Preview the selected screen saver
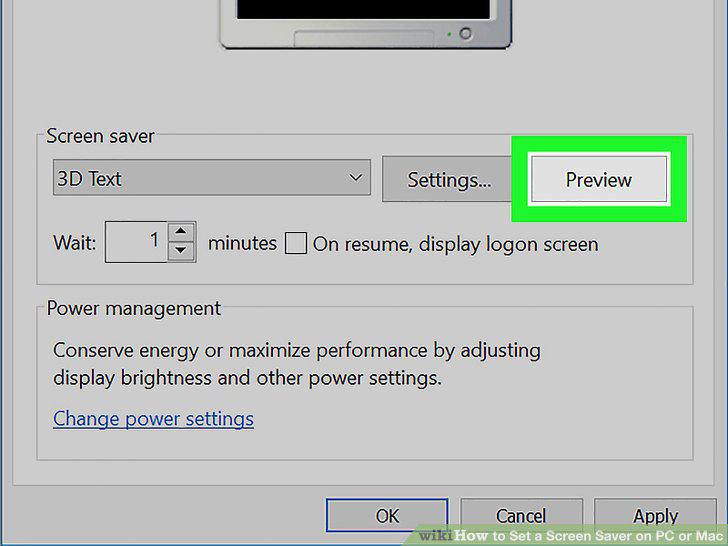The image size is (728, 546). pyautogui.click(x=599, y=179)
